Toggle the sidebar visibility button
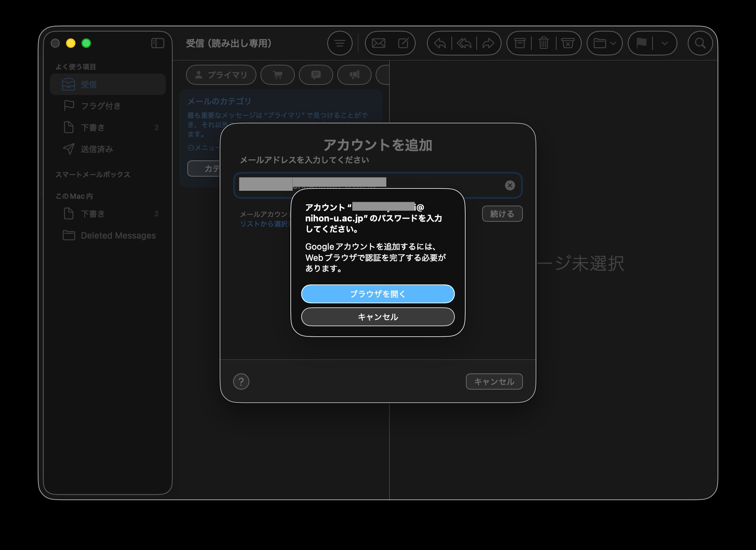 click(x=158, y=43)
